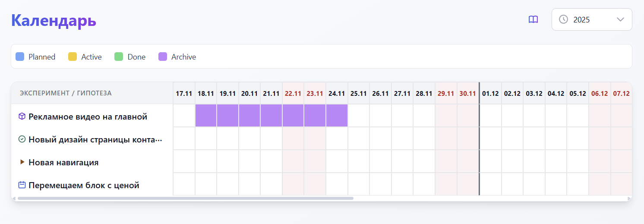This screenshot has height=224, width=644.
Task: Click the cube icon beside Рекламное видео
Action: (22, 117)
